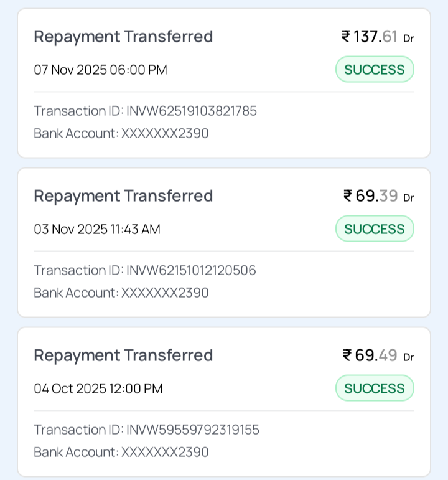Click the 07 Nov 2025 06:00 PM timestamp
This screenshot has width=448, height=480.
point(100,70)
